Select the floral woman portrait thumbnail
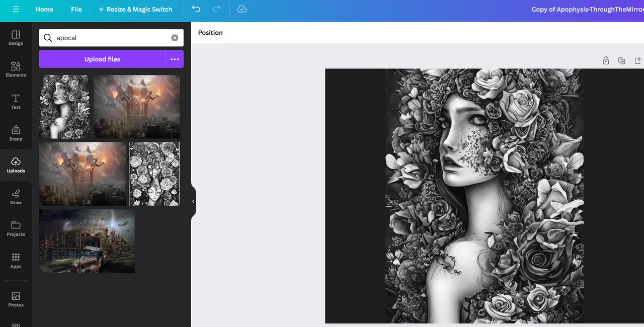The height and width of the screenshot is (327, 644). 64,107
